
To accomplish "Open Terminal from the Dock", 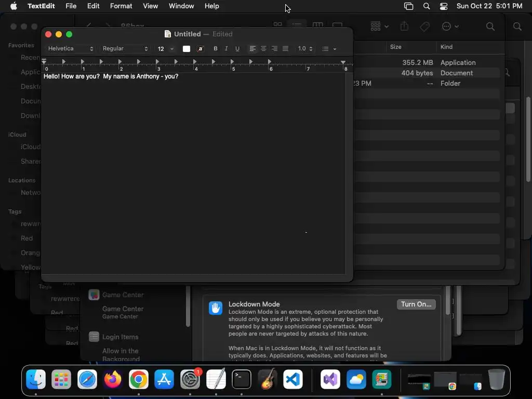I will coord(242,379).
